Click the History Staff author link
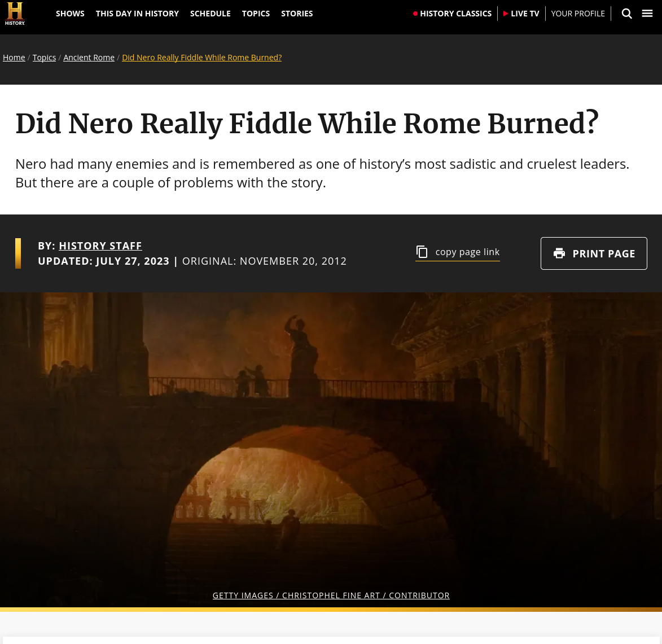The height and width of the screenshot is (644, 662). coord(100,246)
